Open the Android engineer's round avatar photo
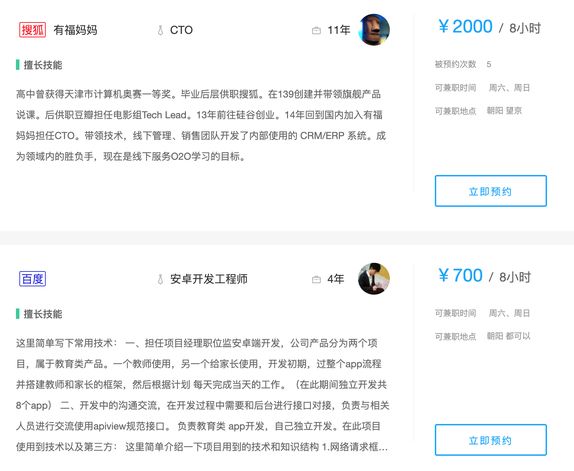This screenshot has height=471, width=574. (x=374, y=279)
